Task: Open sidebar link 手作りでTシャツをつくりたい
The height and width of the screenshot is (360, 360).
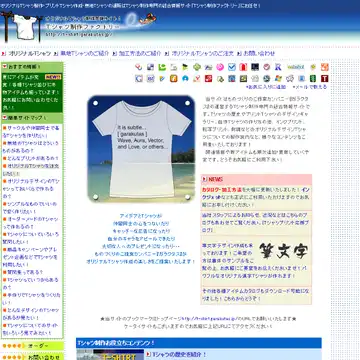Action: point(31,298)
